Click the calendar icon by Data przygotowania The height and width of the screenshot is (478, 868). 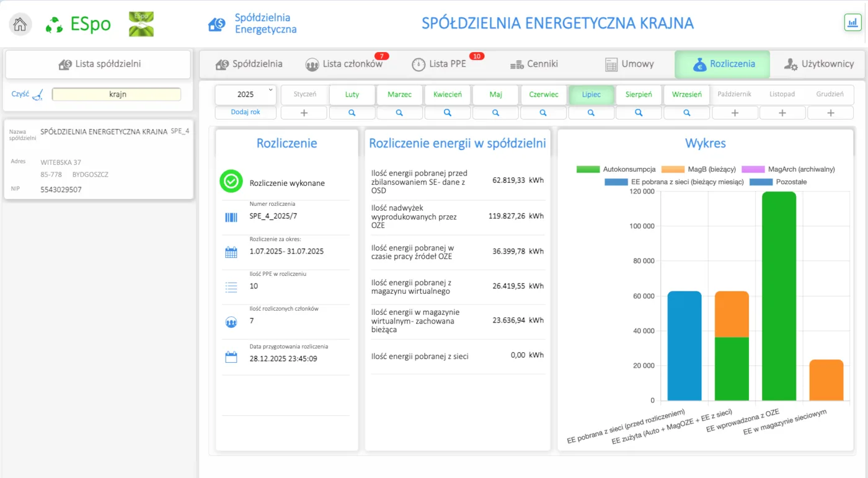click(x=231, y=357)
